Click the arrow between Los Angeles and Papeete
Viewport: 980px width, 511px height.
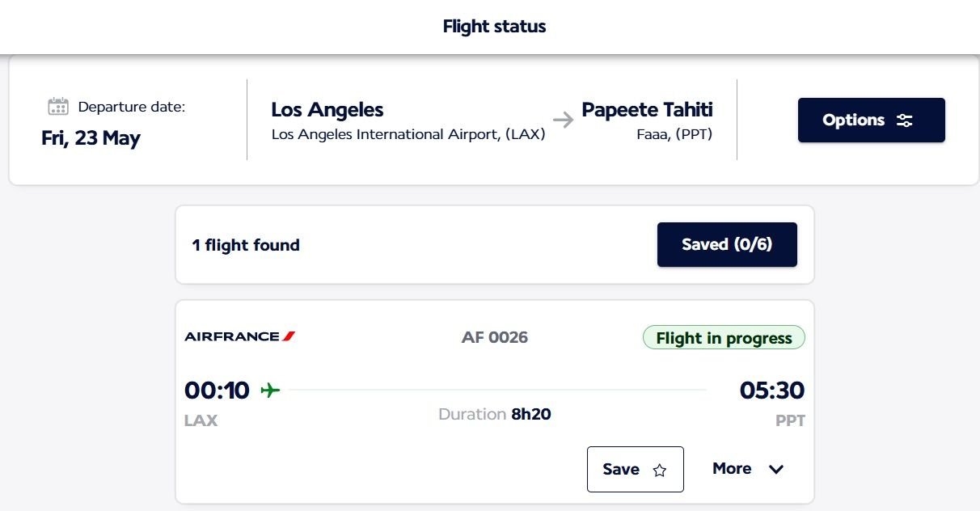point(564,120)
